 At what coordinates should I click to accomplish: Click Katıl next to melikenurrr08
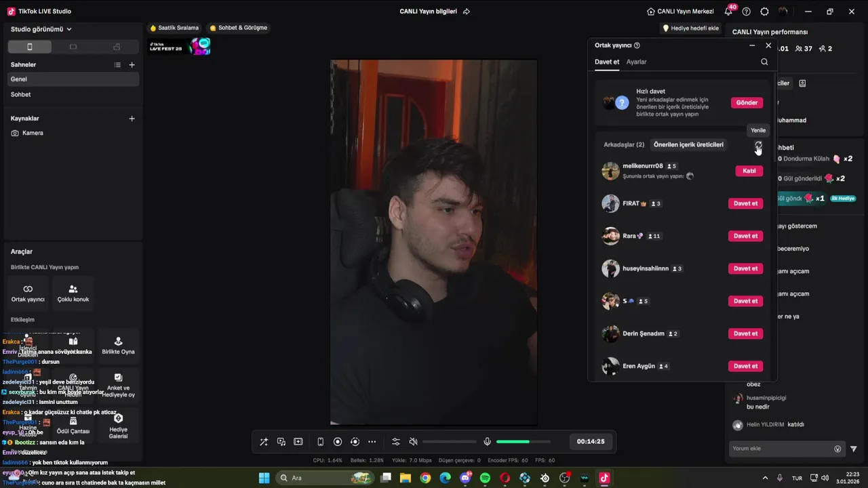749,171
